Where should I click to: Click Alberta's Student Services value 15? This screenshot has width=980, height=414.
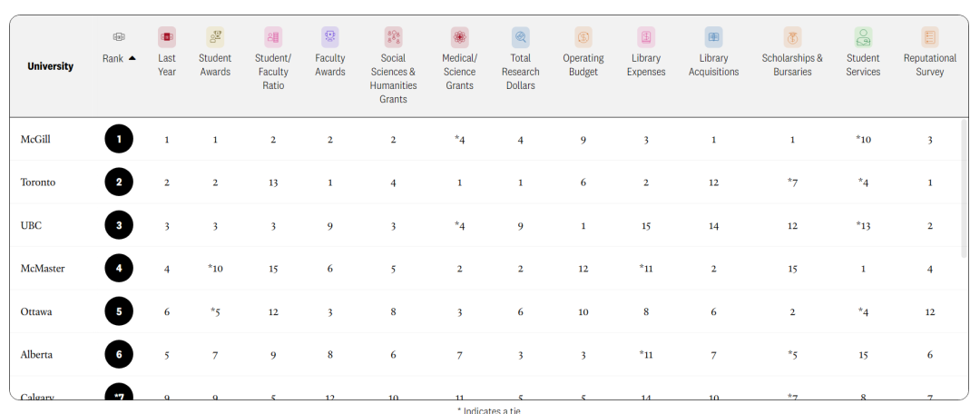[863, 355]
